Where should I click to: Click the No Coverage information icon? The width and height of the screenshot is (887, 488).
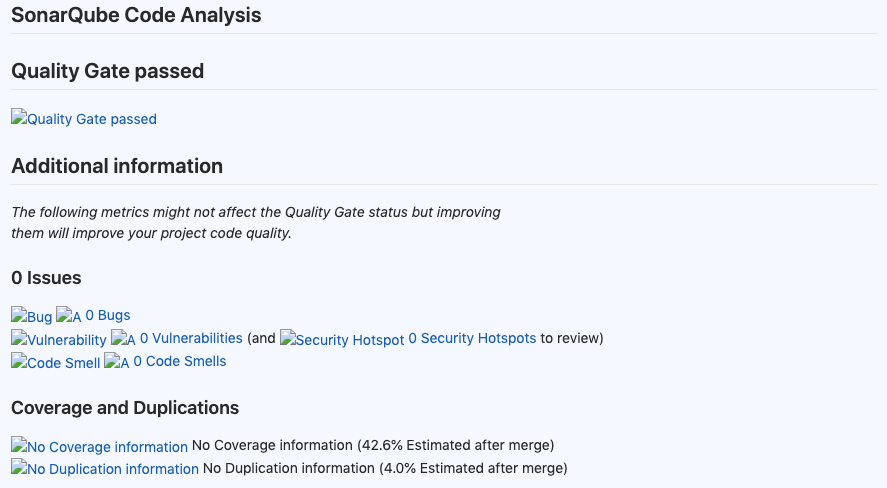point(99,447)
